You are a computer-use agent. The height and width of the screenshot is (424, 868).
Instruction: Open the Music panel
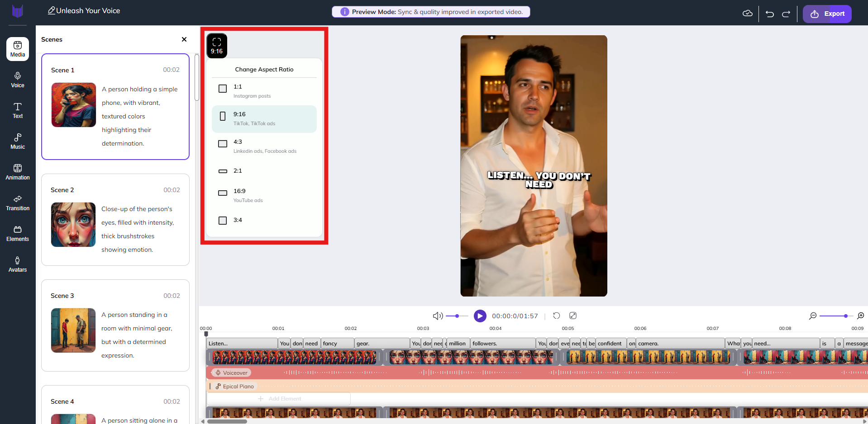point(18,141)
